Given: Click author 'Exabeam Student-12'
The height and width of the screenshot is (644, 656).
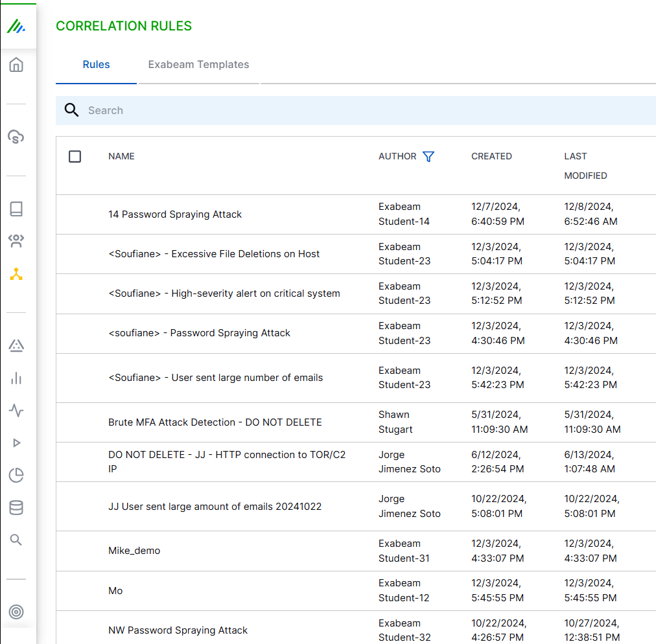Looking at the screenshot, I should (404, 590).
